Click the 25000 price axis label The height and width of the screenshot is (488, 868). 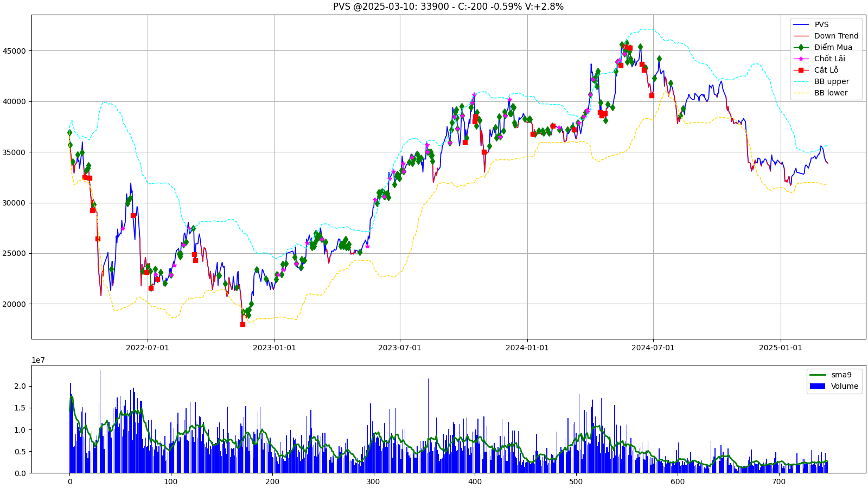(x=15, y=253)
